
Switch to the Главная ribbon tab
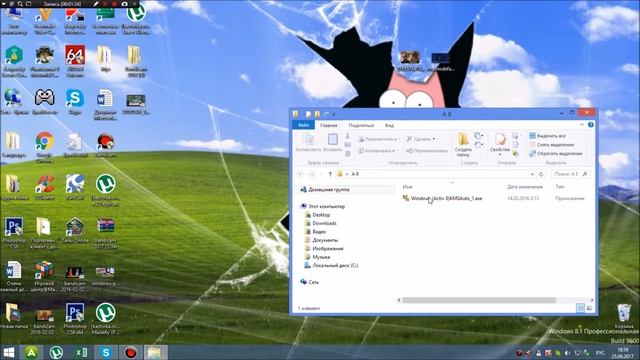pyautogui.click(x=329, y=125)
